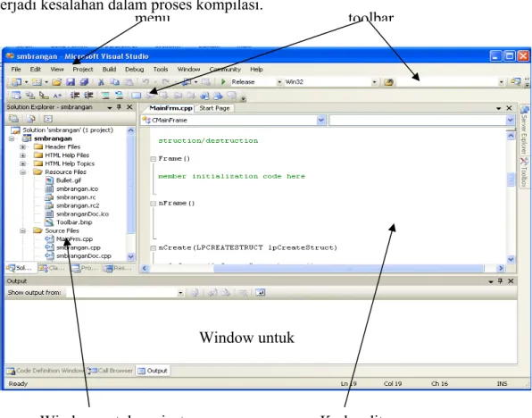
Task: Click the Decrease Indent icon
Action: click(x=75, y=96)
